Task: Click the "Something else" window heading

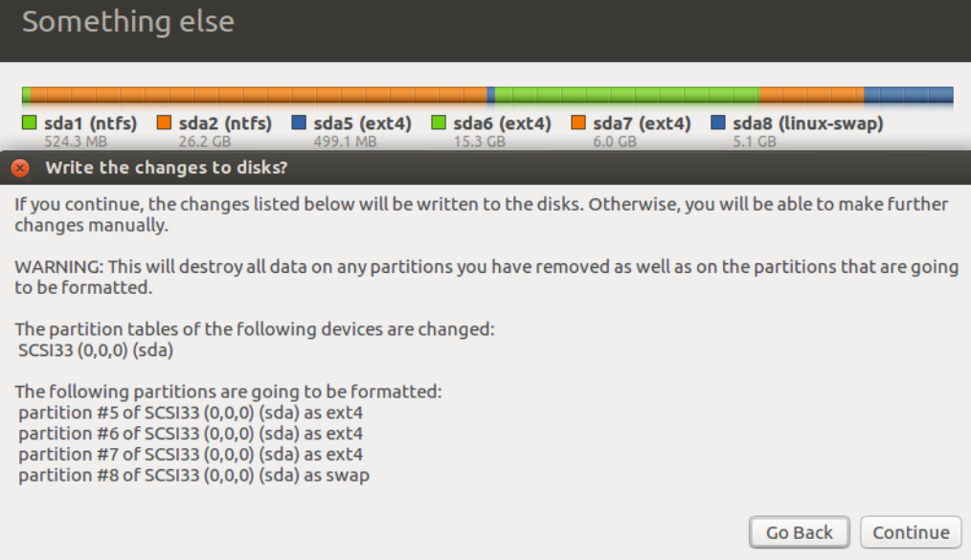Action: [128, 22]
